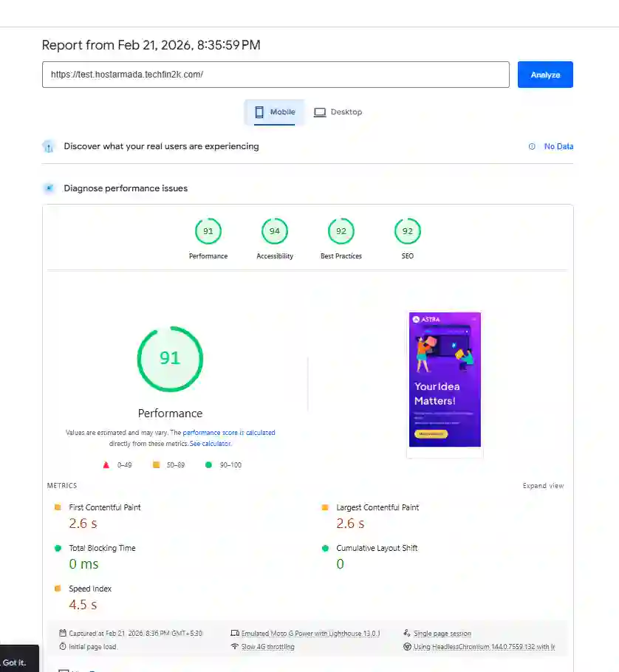The image size is (619, 672).
Task: Click the Total Blocking Time green marker
Action: [58, 548]
